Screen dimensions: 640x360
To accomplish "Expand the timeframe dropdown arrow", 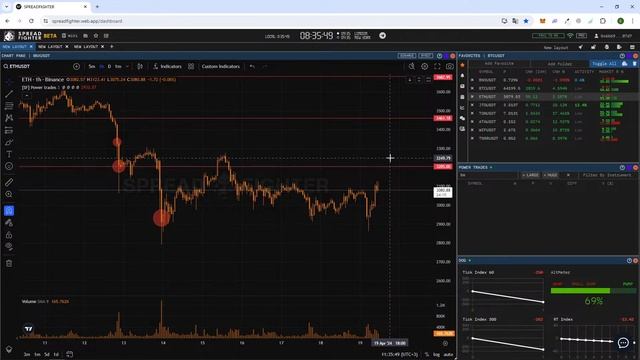I will [x=127, y=66].
